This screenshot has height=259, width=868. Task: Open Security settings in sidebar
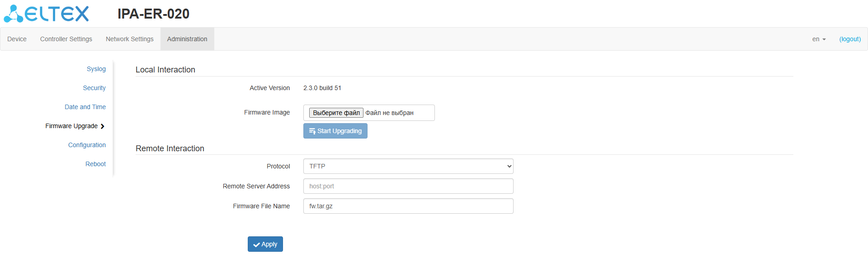[94, 88]
